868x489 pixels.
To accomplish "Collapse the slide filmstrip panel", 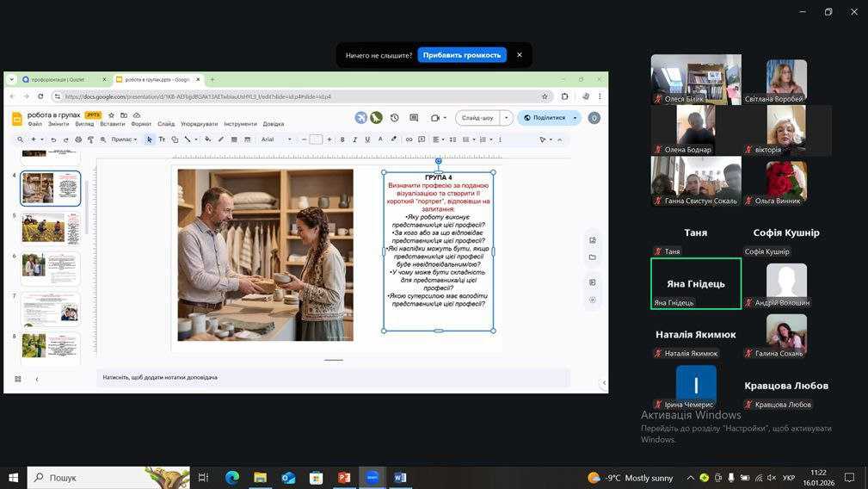I will 36,379.
